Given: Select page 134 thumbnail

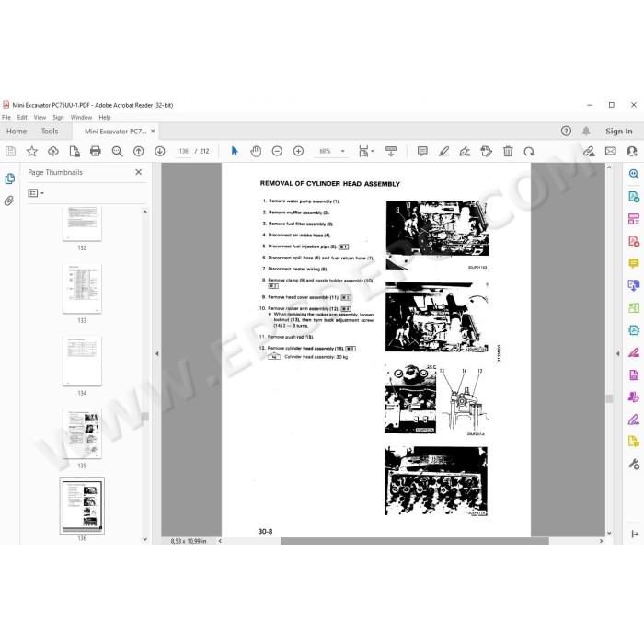Looking at the screenshot, I should [82, 361].
